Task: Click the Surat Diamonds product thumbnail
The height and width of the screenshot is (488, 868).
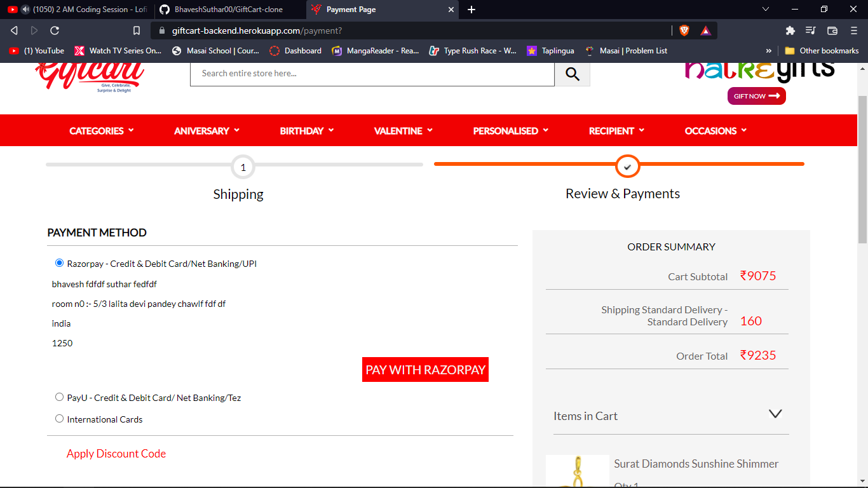Action: pyautogui.click(x=578, y=471)
